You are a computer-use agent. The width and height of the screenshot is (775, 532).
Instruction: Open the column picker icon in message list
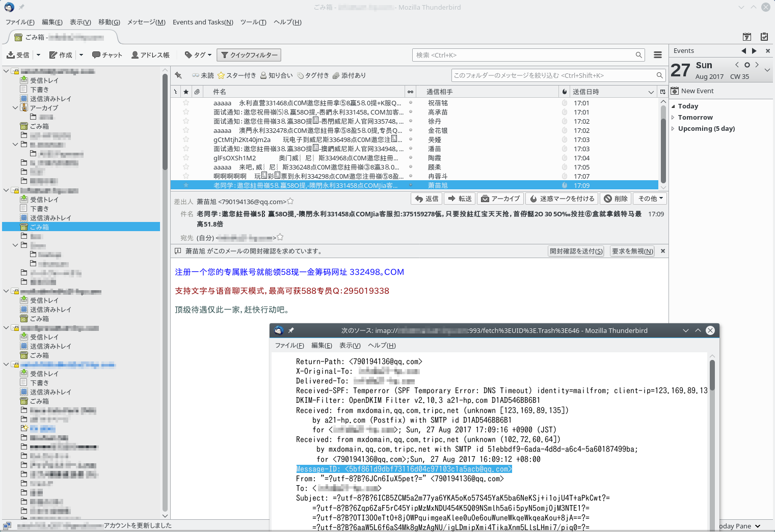tap(662, 92)
